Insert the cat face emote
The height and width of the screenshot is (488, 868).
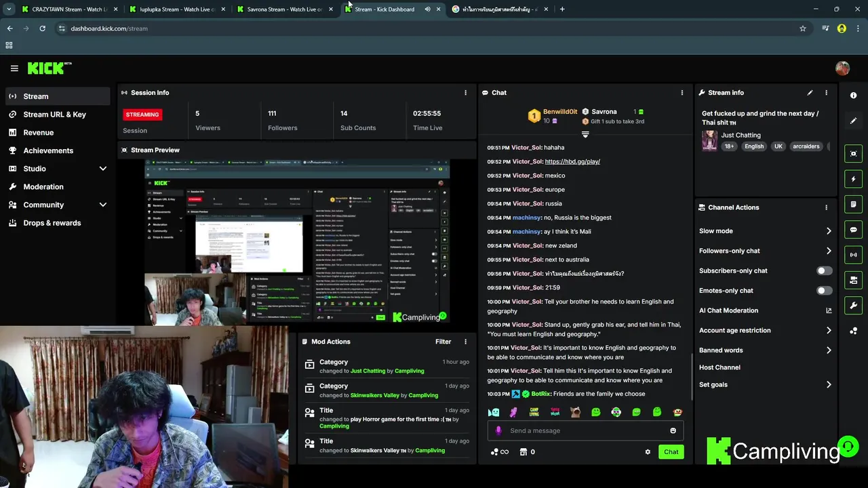click(575, 412)
